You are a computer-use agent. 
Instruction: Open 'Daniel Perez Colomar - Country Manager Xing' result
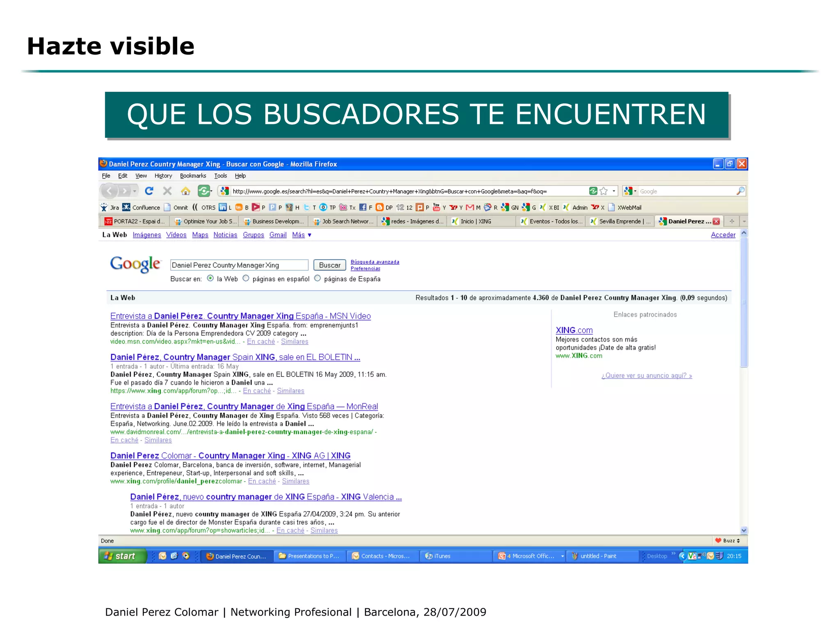pyautogui.click(x=230, y=456)
